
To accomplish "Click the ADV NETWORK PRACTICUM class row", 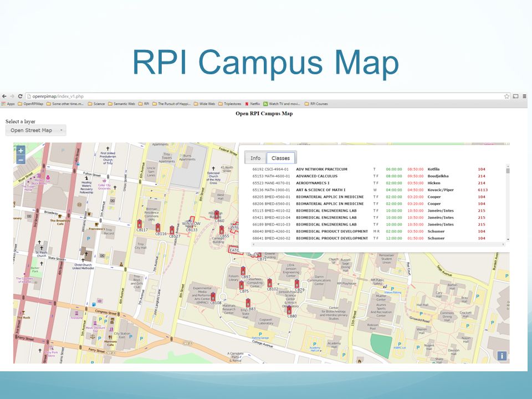I will pos(369,169).
